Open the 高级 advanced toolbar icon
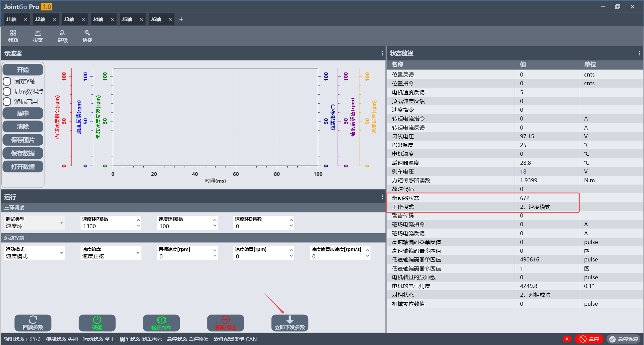Image resolution: width=644 pixels, height=345 pixels. click(63, 36)
